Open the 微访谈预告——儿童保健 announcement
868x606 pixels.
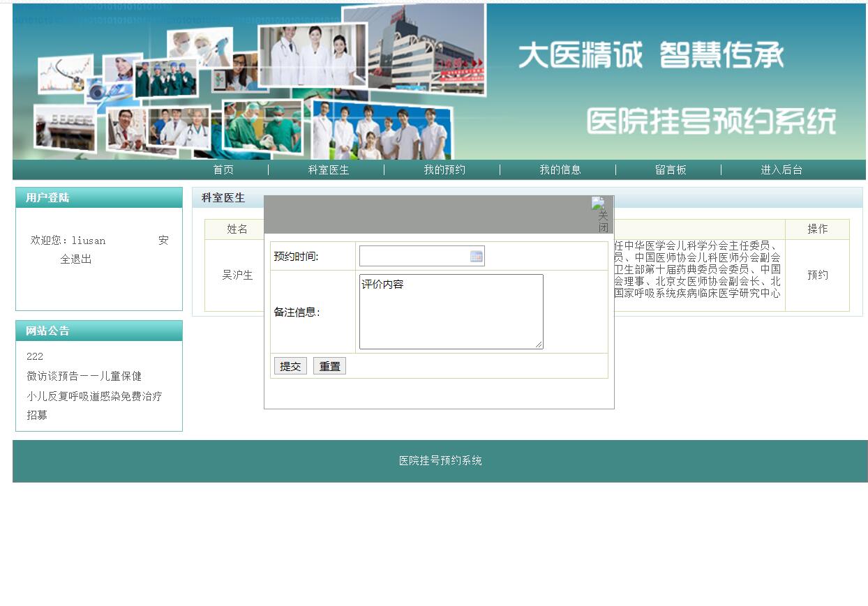click(x=84, y=376)
